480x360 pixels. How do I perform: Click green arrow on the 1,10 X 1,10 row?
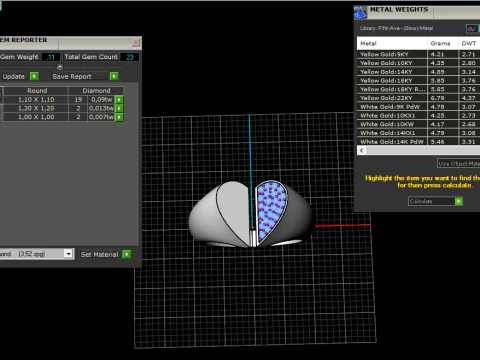[119, 99]
